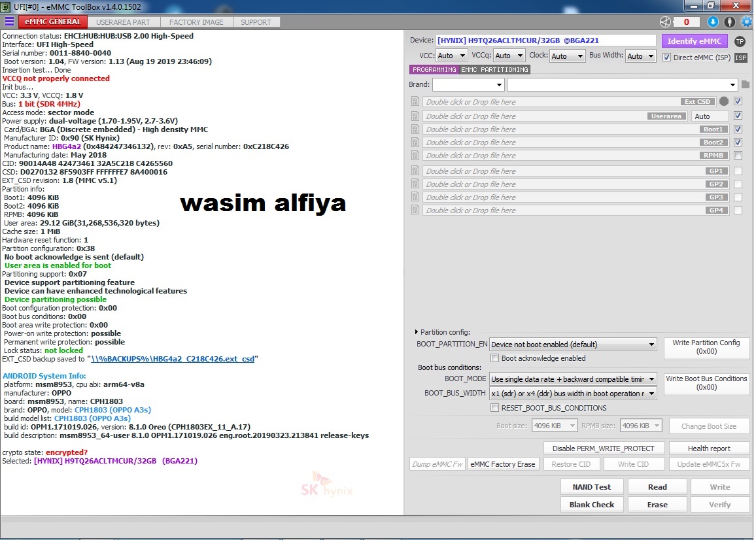756x540 pixels.
Task: Open the blue settings gear icon
Action: point(747,22)
